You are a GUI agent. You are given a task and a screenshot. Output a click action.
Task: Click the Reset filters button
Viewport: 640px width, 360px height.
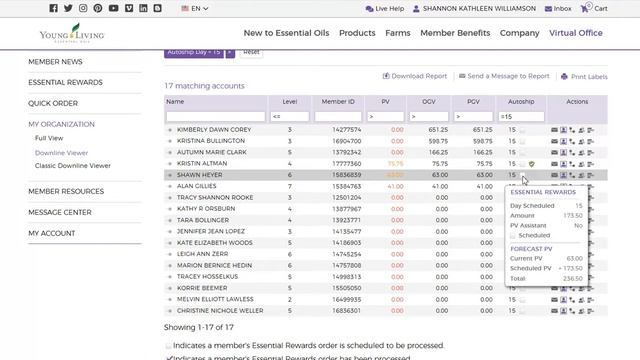tap(251, 53)
